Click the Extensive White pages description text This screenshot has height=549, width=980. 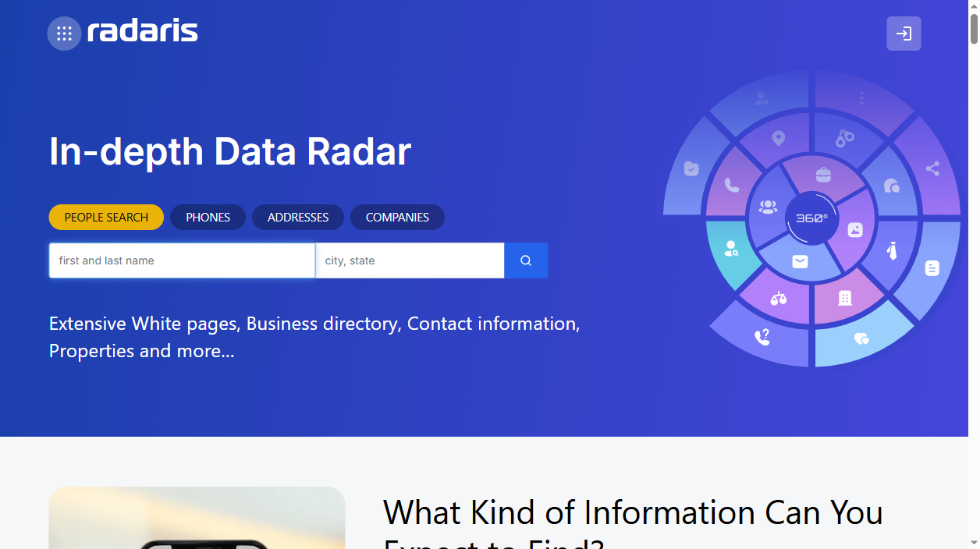(x=314, y=337)
